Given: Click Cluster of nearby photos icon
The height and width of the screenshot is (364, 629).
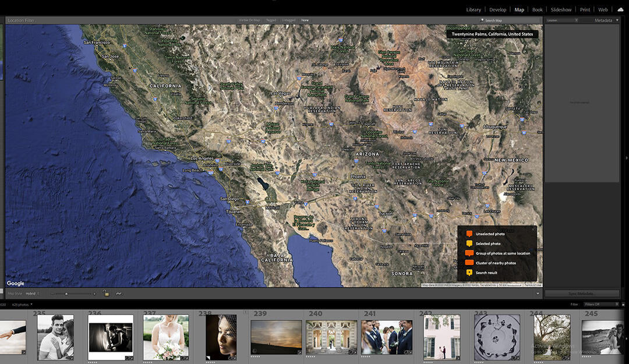Looking at the screenshot, I should (x=469, y=263).
